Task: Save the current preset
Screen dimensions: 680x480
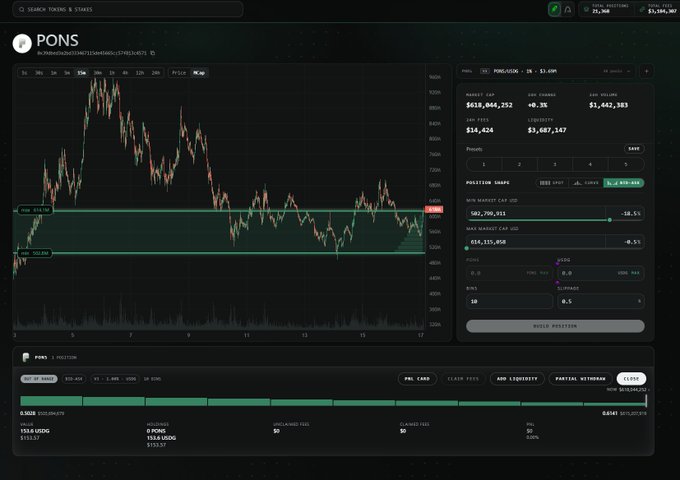Action: pyautogui.click(x=634, y=149)
